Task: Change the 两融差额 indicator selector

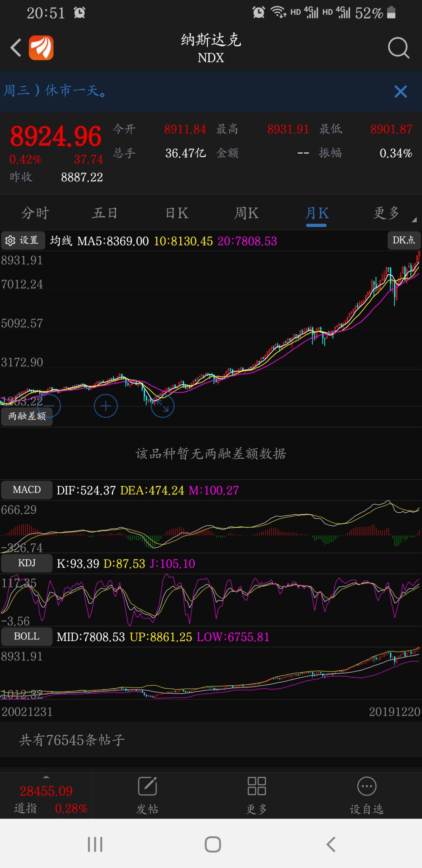Action: pos(27,416)
